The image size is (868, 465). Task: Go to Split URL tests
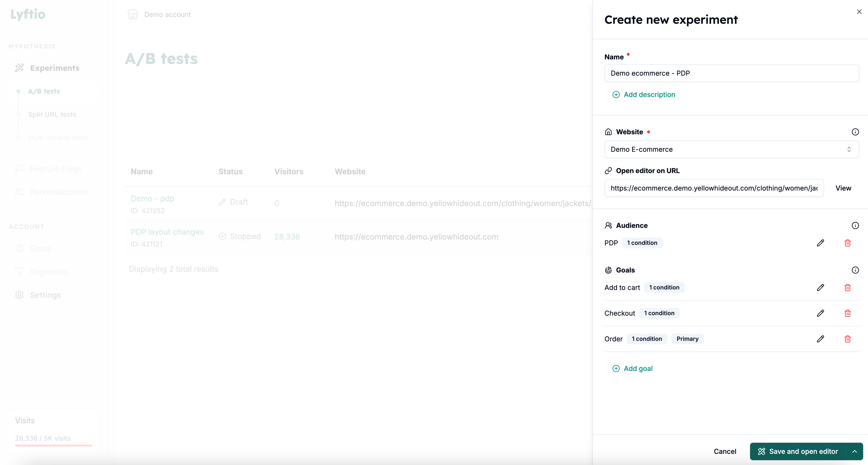(52, 114)
